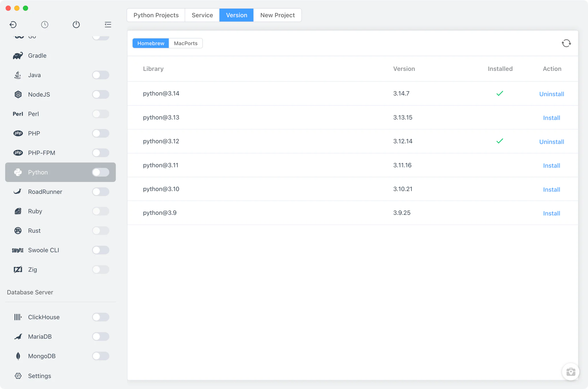This screenshot has width=588, height=389.
Task: Click the green installed checkmark for python@3.14
Action: tap(500, 93)
